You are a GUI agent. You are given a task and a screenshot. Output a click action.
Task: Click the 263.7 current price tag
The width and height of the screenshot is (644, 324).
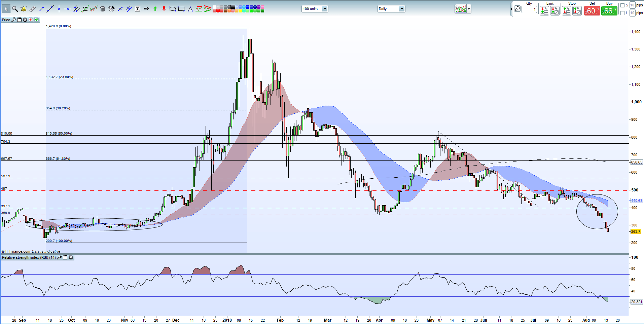pos(636,231)
